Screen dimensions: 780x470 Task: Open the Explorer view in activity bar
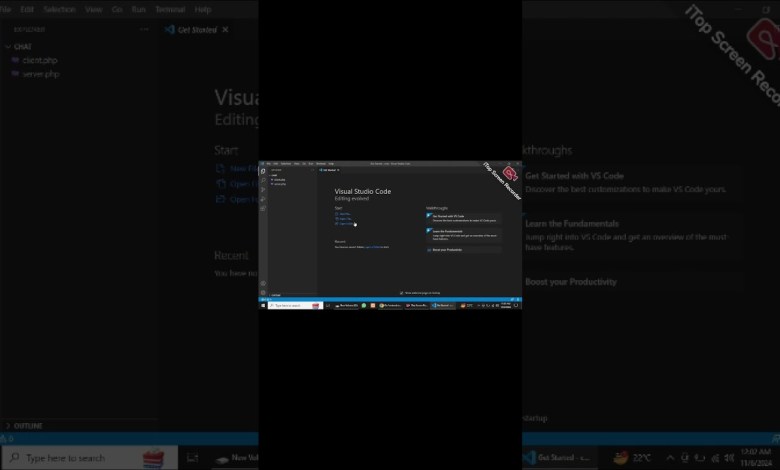point(263,171)
